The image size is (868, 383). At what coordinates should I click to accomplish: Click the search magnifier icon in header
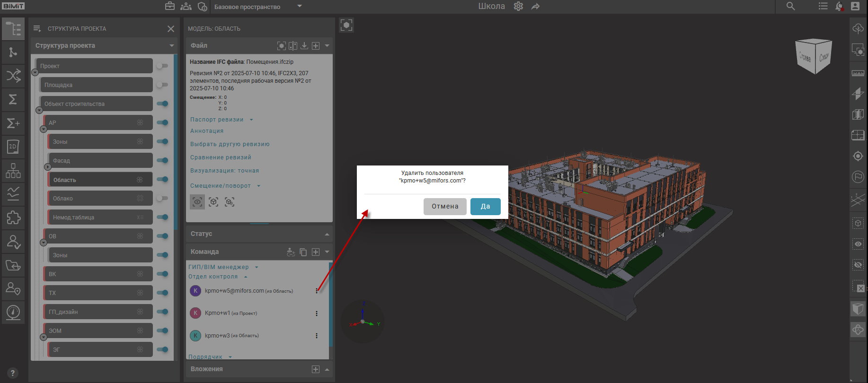click(x=791, y=7)
